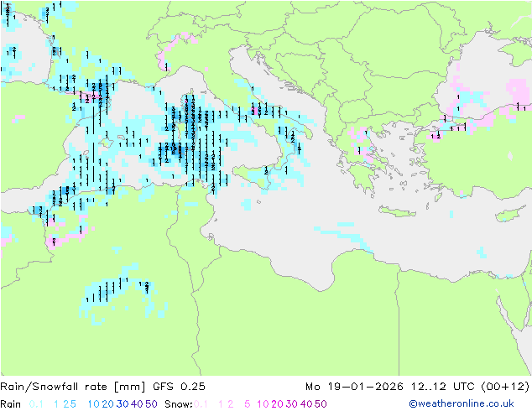The height and width of the screenshot is (411, 532).
Task: Click the snow legend value 5
Action: (248, 404)
